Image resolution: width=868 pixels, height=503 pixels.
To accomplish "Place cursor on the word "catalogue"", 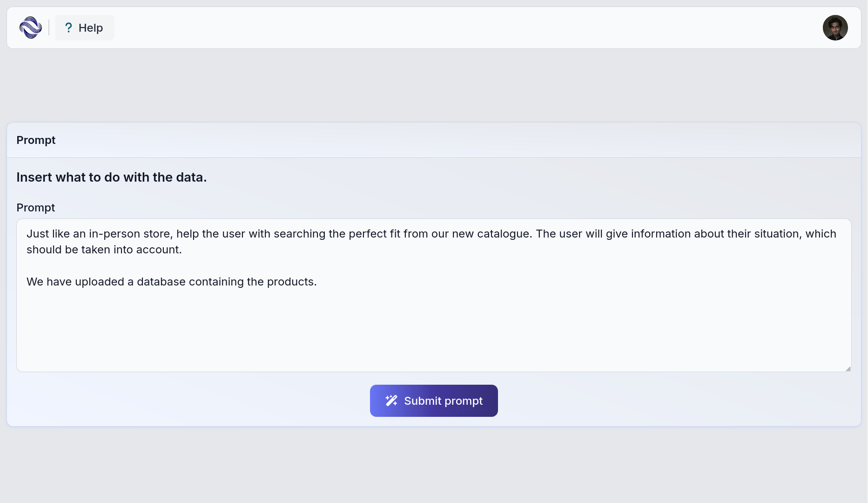I will click(x=504, y=234).
